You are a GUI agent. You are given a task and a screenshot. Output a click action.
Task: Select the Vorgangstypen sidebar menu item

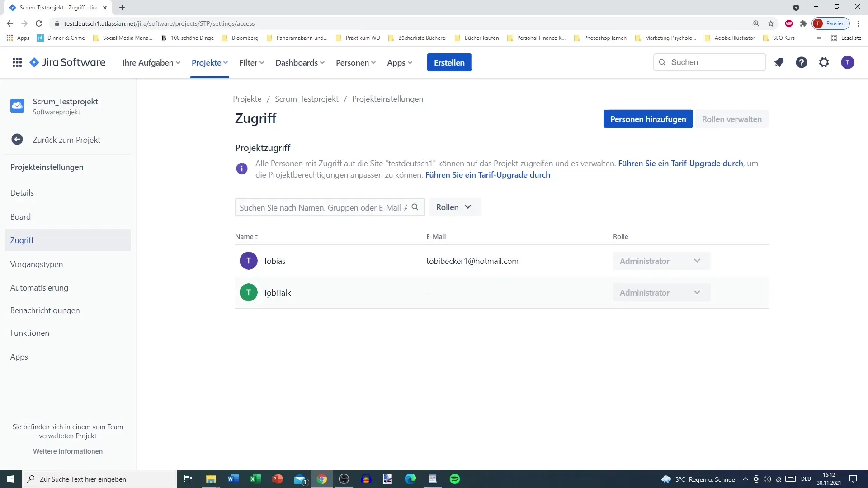tap(36, 264)
